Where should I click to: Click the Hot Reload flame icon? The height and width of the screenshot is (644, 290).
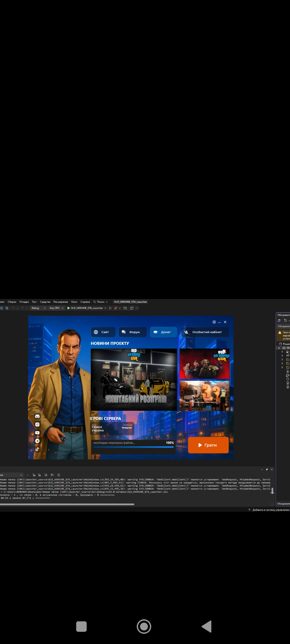pyautogui.click(x=115, y=308)
